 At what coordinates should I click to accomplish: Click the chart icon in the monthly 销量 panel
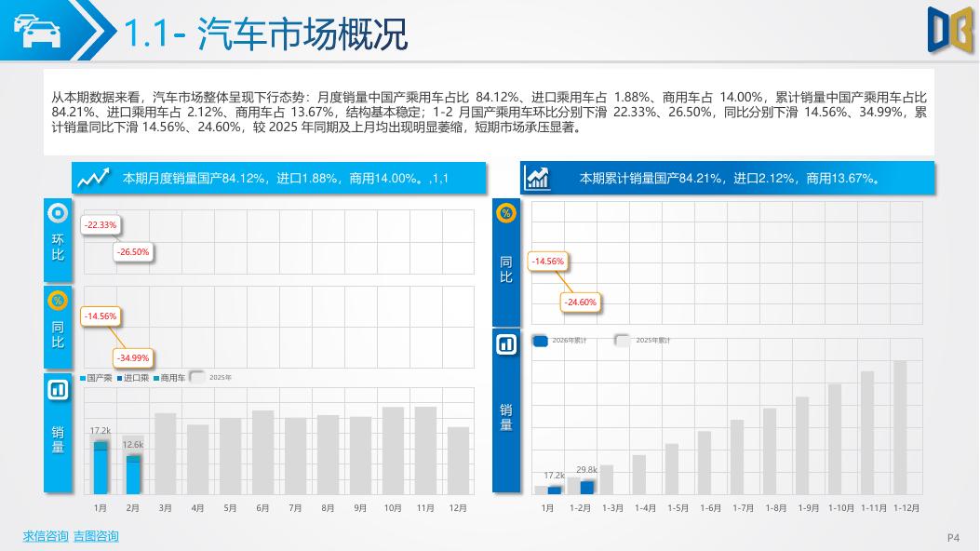click(58, 390)
